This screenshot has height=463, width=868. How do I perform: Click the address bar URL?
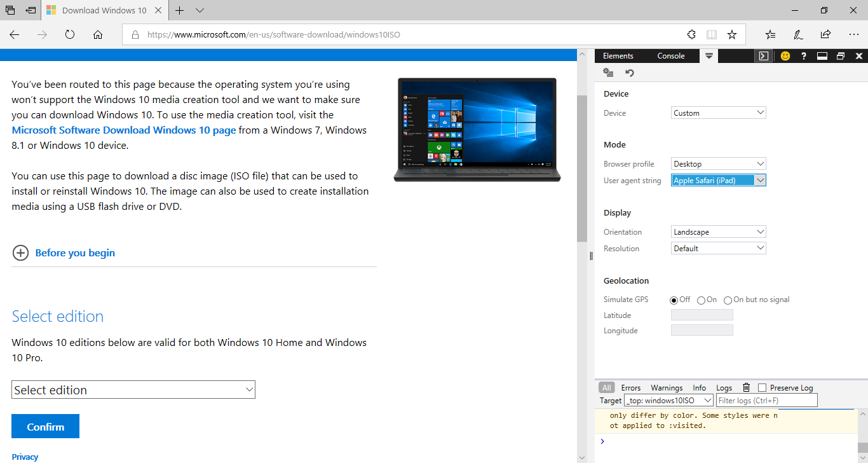click(x=274, y=35)
